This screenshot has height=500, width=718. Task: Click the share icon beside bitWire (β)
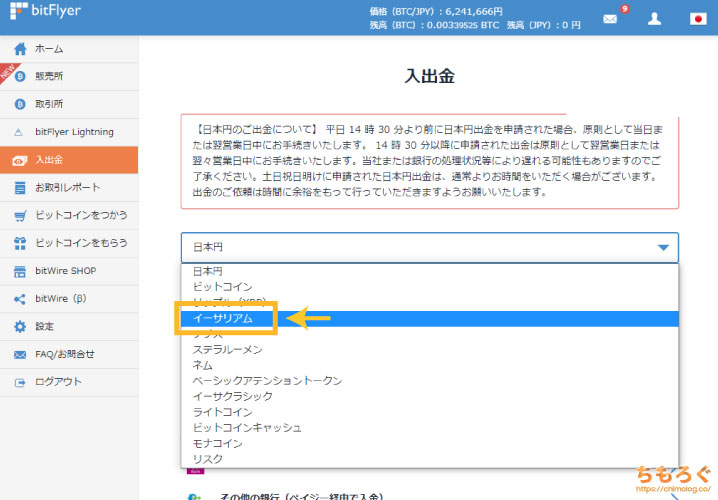click(x=20, y=299)
